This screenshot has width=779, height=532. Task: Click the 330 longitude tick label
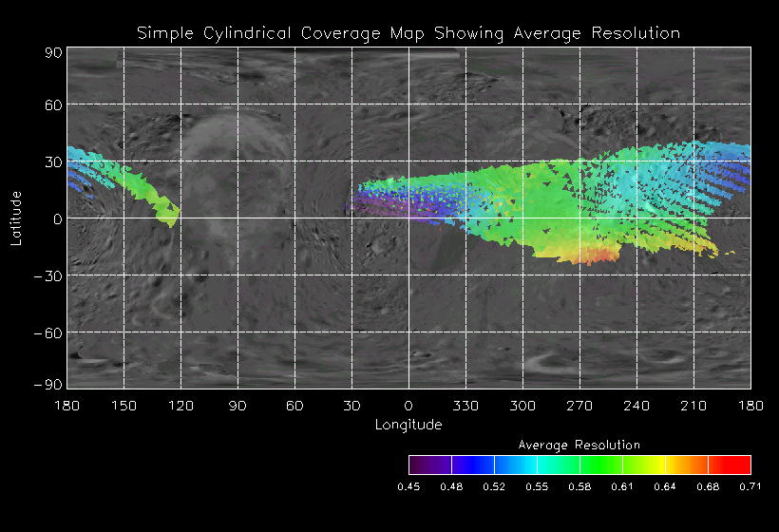click(465, 406)
